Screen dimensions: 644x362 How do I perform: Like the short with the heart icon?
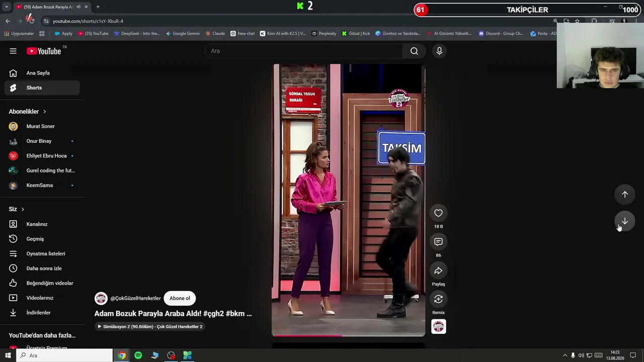(438, 213)
